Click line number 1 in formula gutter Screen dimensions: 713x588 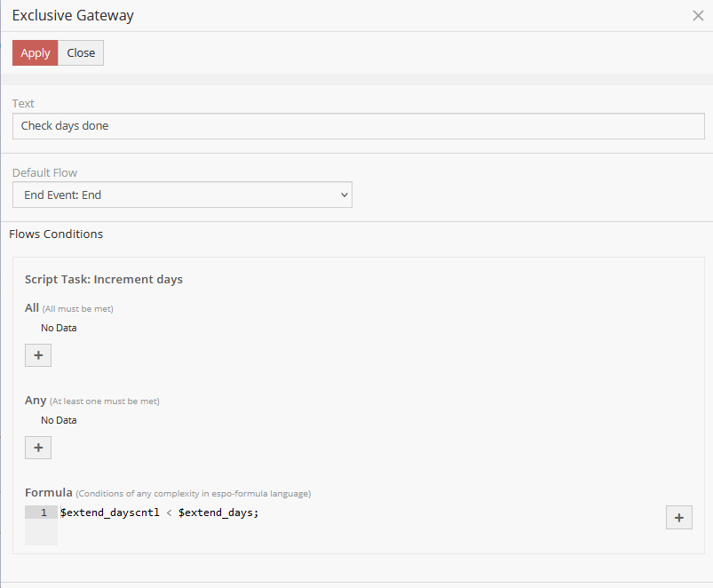coord(42,513)
